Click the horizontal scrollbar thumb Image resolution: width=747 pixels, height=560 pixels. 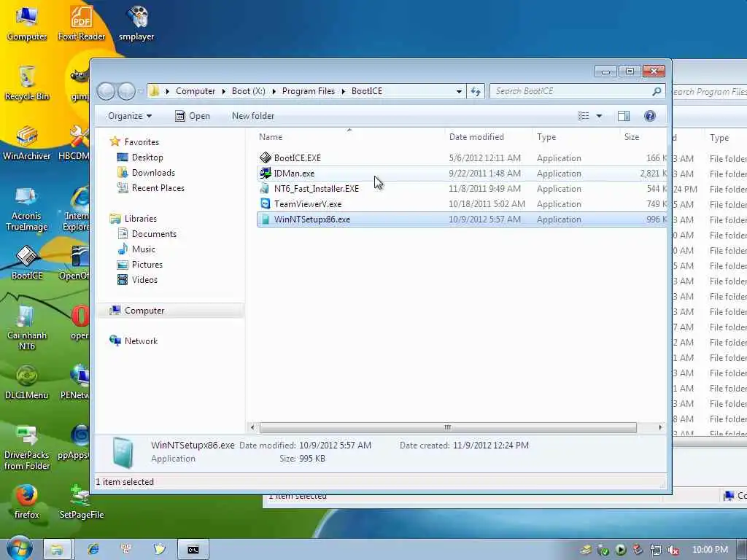click(x=448, y=427)
